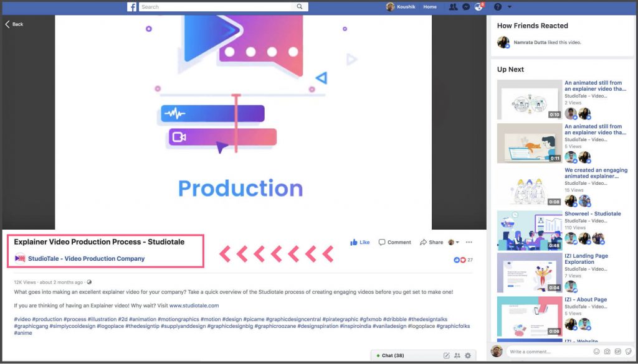
Task: Attach a photo with camera icon
Action: [x=607, y=352]
